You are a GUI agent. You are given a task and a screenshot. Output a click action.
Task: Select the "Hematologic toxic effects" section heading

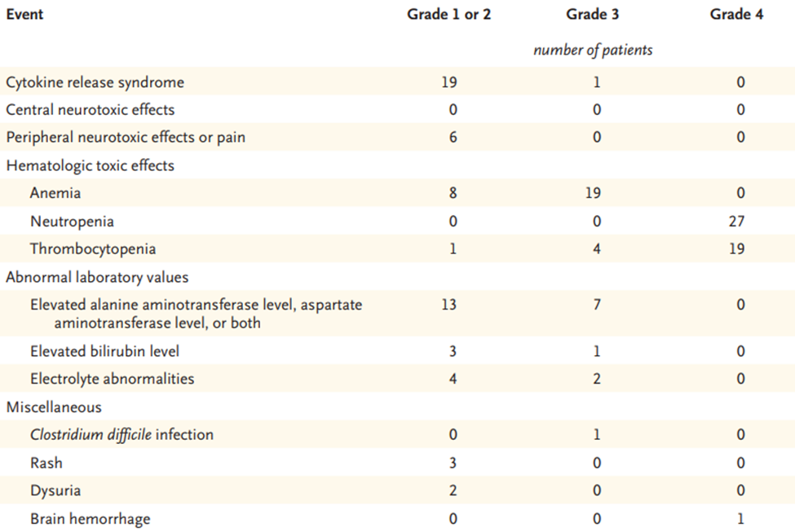90,165
